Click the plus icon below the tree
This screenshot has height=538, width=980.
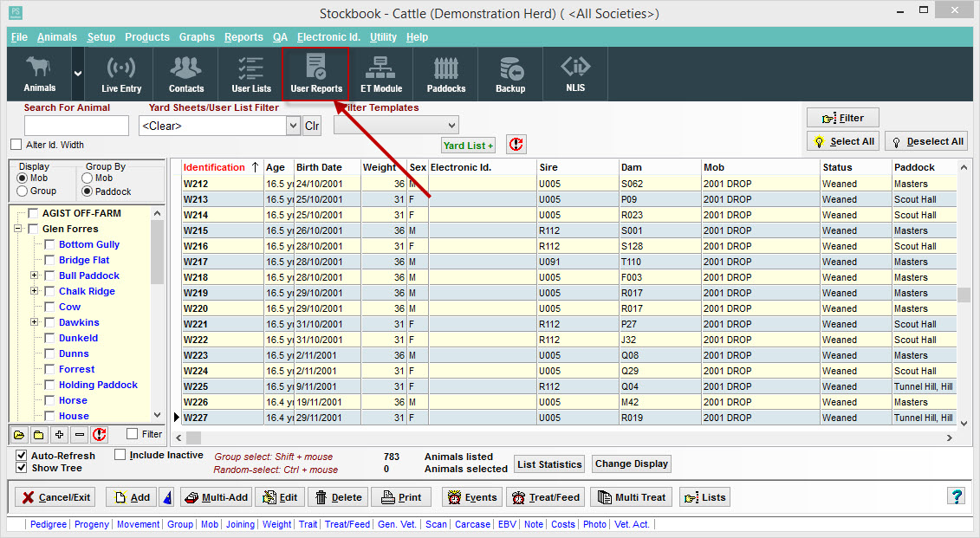(60, 434)
